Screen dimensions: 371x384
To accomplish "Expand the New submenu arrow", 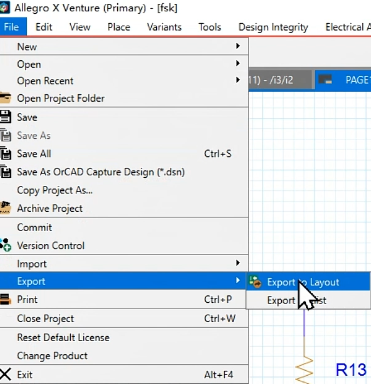I will [x=238, y=46].
